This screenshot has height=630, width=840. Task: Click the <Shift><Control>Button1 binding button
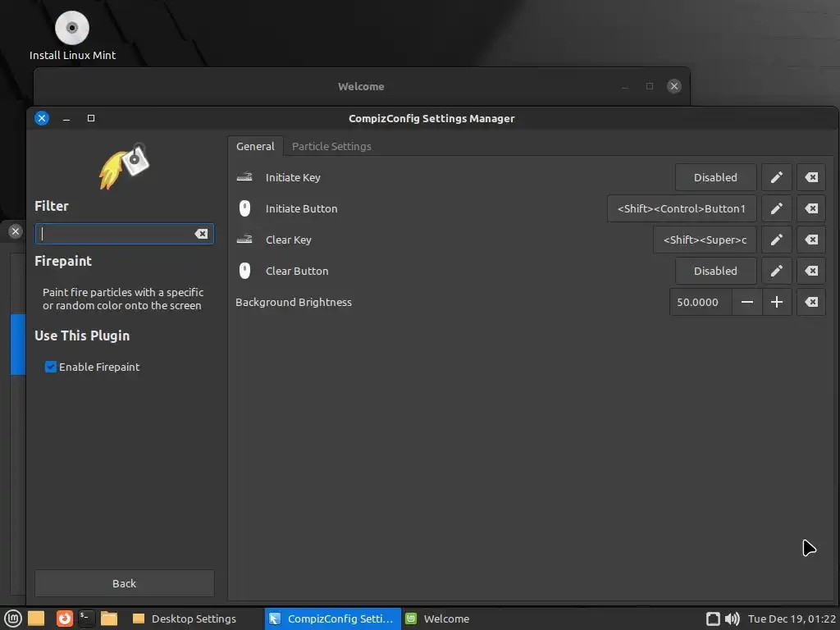pos(682,208)
